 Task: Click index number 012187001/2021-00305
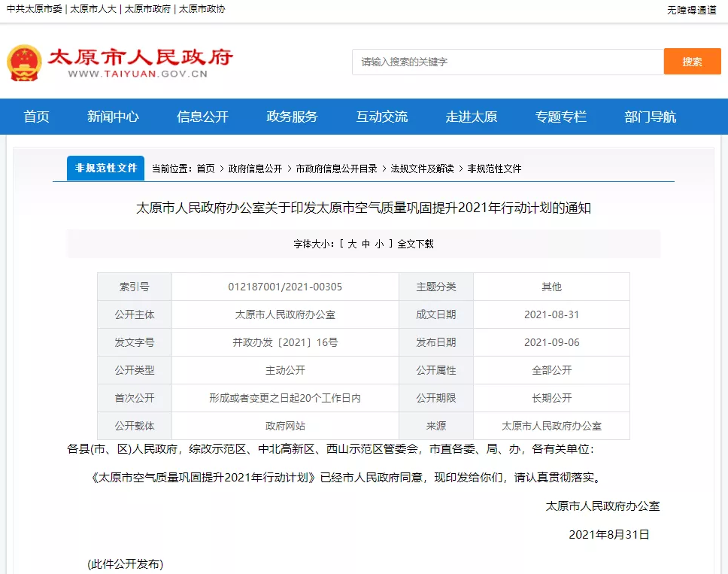[285, 287]
